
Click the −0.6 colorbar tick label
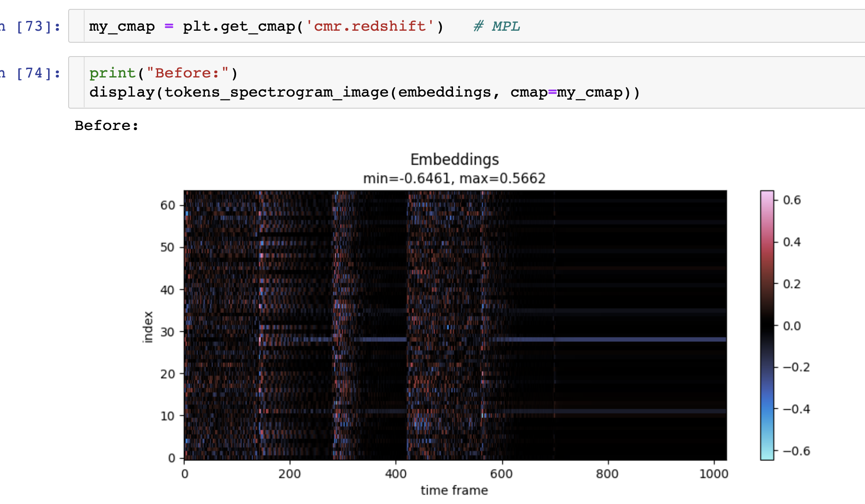pos(796,451)
